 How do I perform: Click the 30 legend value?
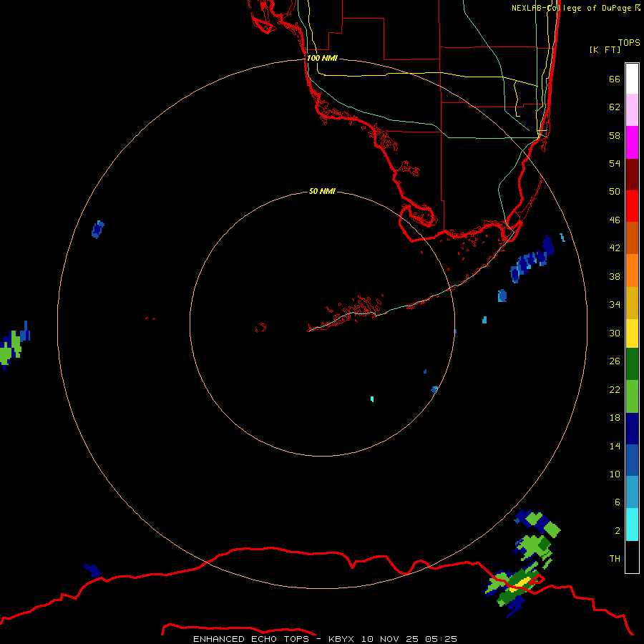pyautogui.click(x=615, y=333)
